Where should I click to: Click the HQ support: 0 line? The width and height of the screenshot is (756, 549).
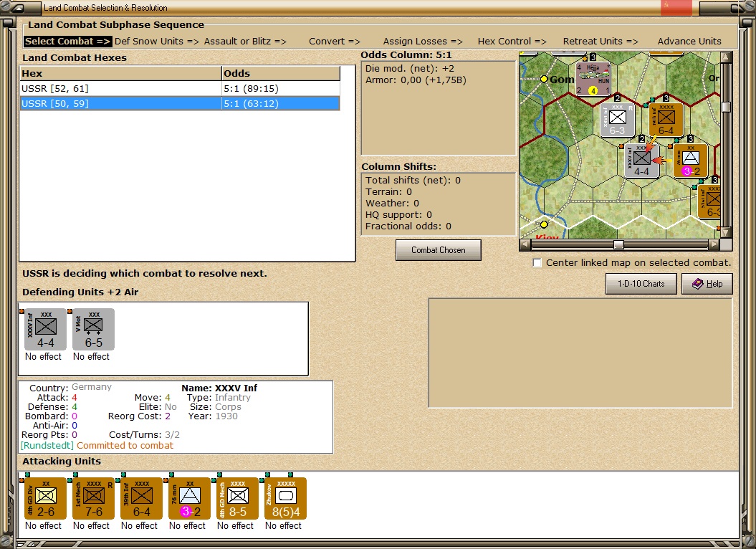pos(398,215)
